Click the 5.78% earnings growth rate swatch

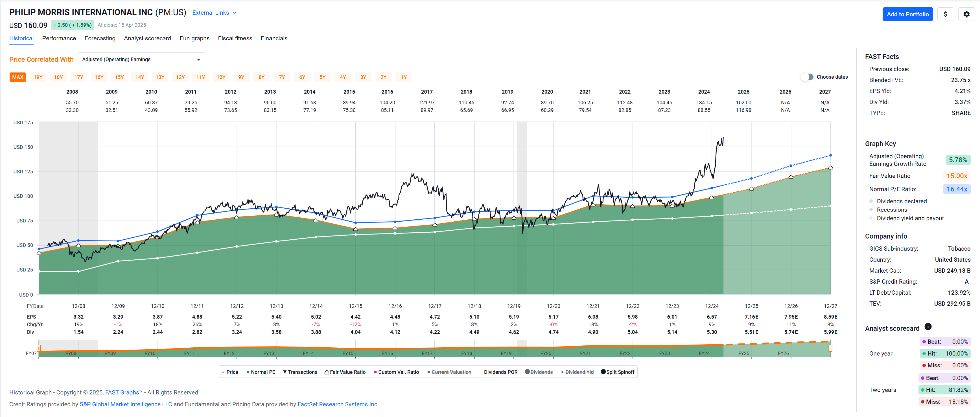coord(957,160)
